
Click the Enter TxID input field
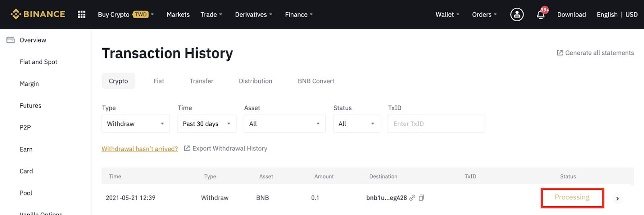tap(436, 124)
